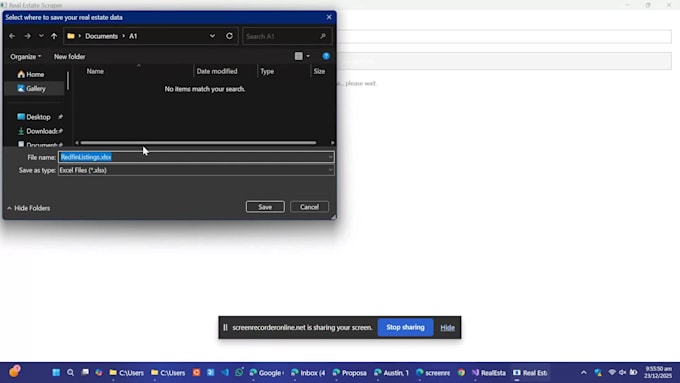680x383 pixels.
Task: Open Wi-Fi network tray icon
Action: click(x=612, y=373)
